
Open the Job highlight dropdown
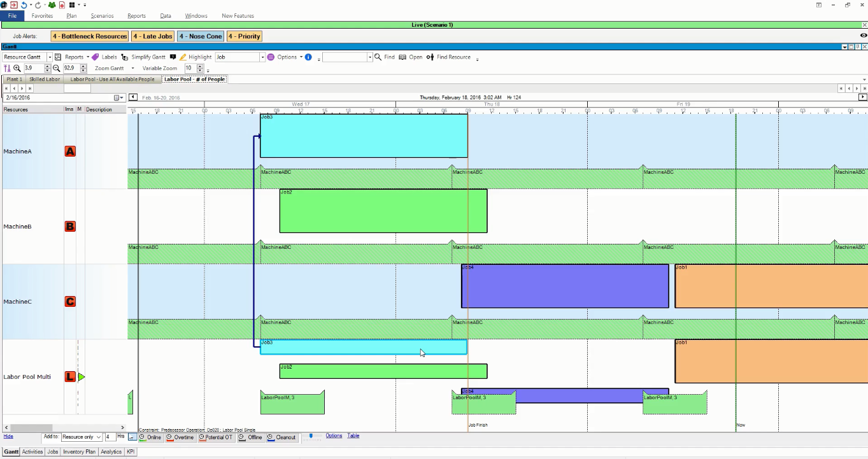click(262, 57)
